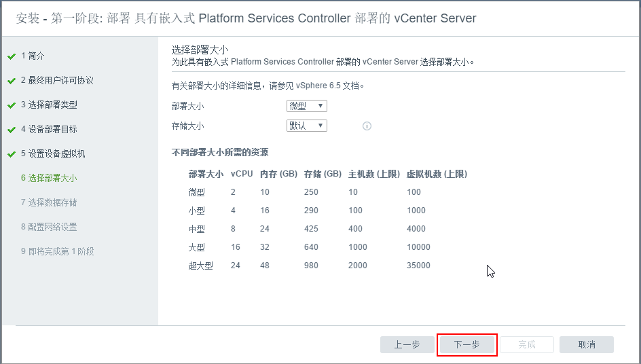Click storage value 425 in 中型 row

pos(311,229)
